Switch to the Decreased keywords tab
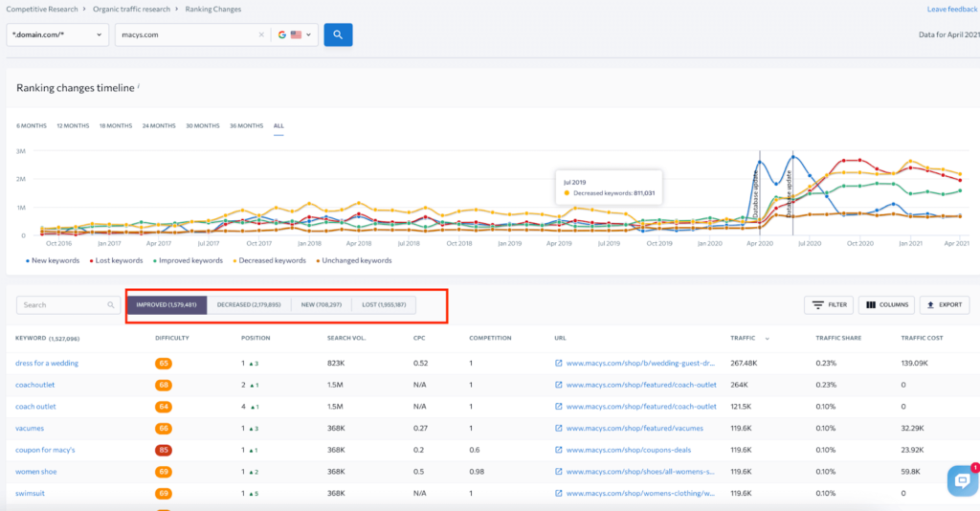 point(249,305)
